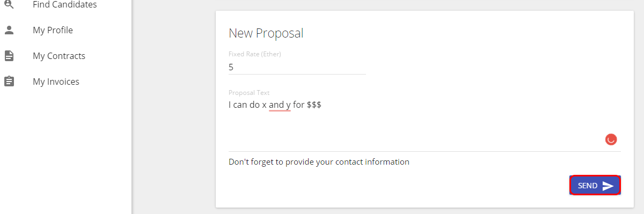Click the My Profile person icon

point(9,30)
